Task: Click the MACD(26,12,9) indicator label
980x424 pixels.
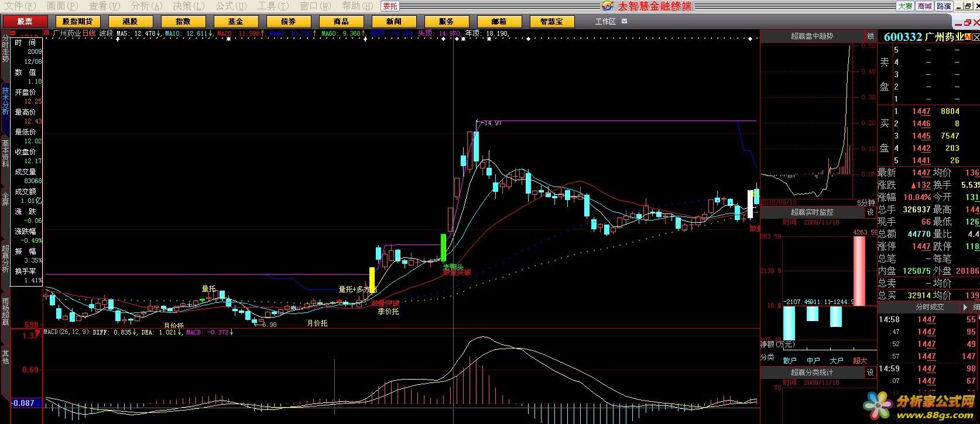Action: (67, 332)
